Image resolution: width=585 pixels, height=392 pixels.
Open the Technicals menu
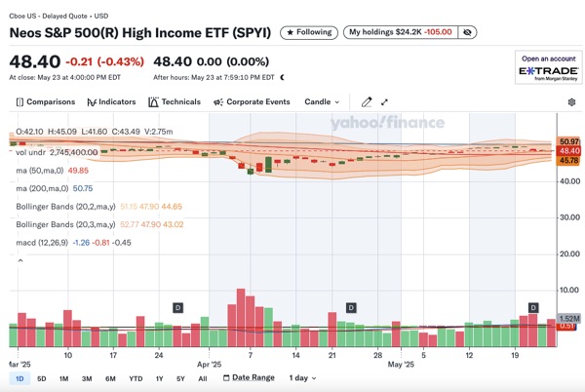pyautogui.click(x=175, y=101)
